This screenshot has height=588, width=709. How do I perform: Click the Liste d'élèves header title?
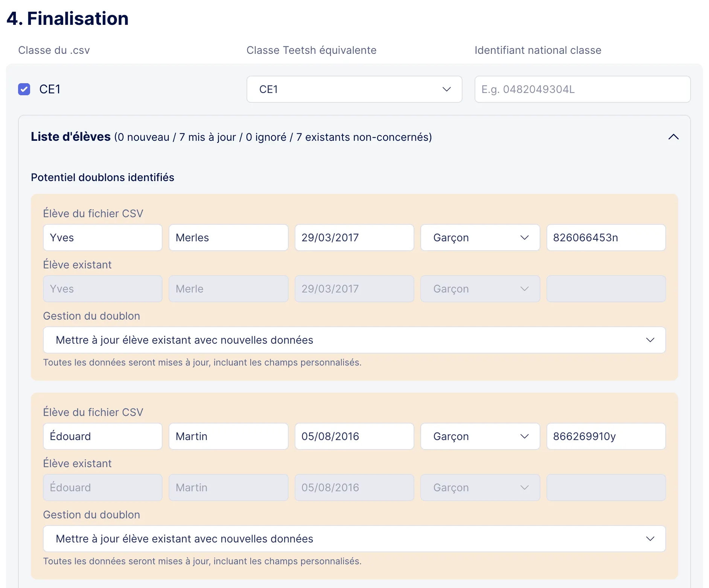pos(71,137)
